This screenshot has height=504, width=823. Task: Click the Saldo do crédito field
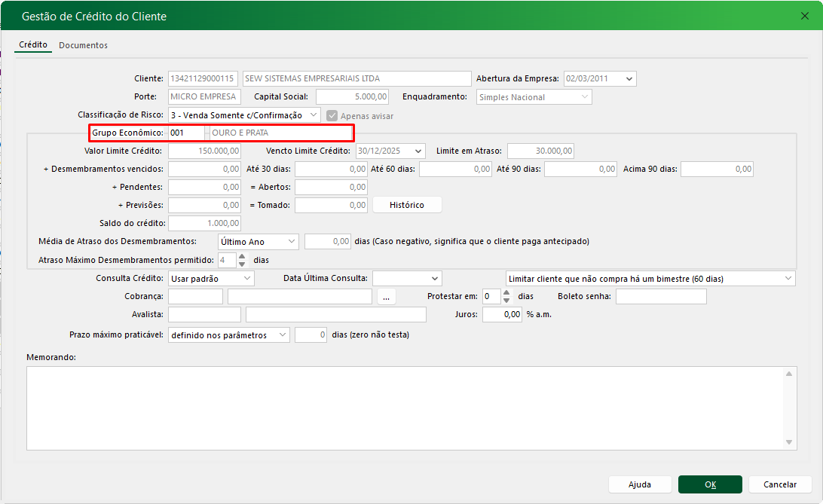[x=205, y=224]
